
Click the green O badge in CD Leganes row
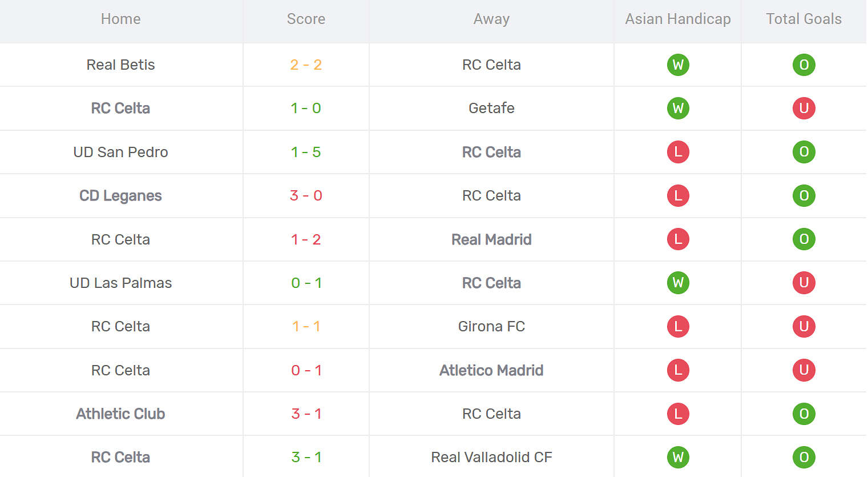tap(804, 195)
